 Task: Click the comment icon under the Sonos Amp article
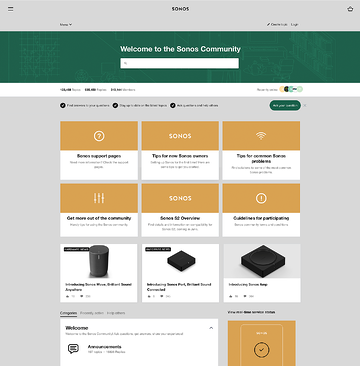coord(244,296)
